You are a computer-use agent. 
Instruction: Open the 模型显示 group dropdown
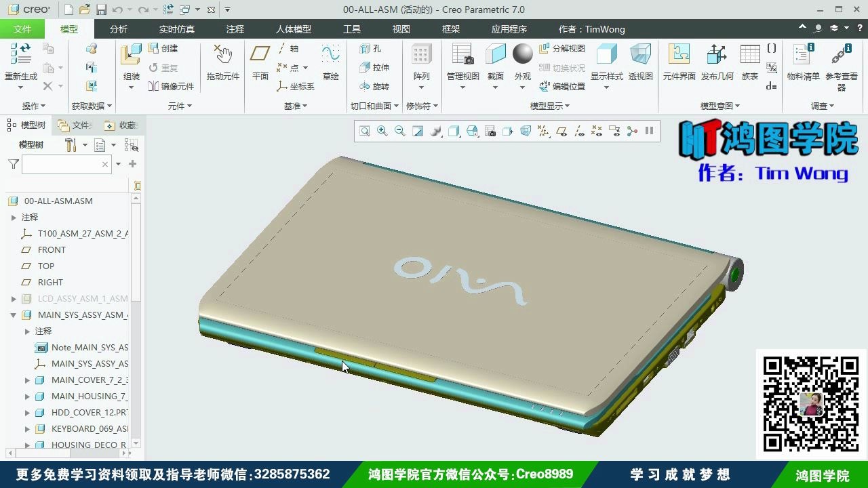coord(550,106)
